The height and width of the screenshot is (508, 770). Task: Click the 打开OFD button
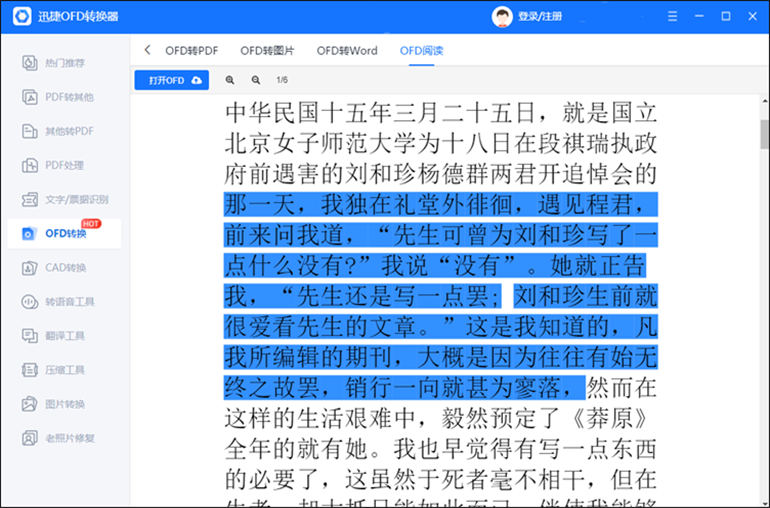172,80
